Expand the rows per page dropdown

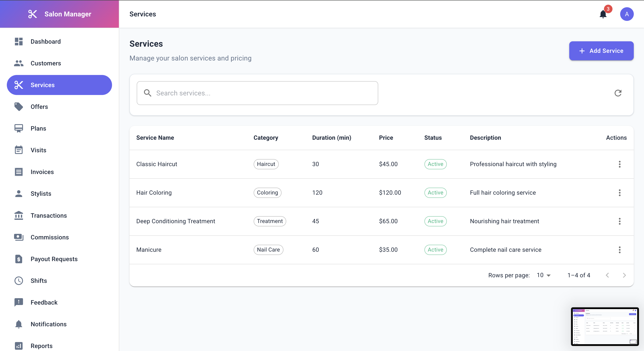(x=543, y=275)
